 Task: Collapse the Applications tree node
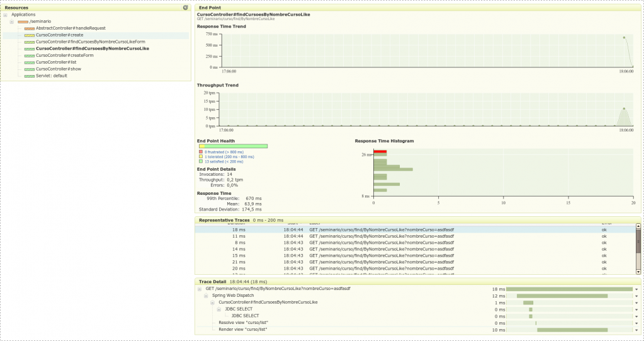pos(5,14)
